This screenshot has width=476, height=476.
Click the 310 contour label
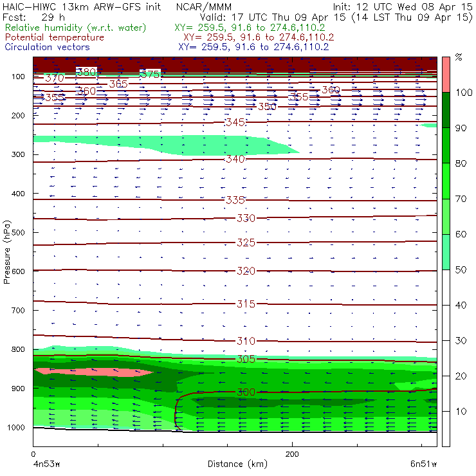coord(246,341)
